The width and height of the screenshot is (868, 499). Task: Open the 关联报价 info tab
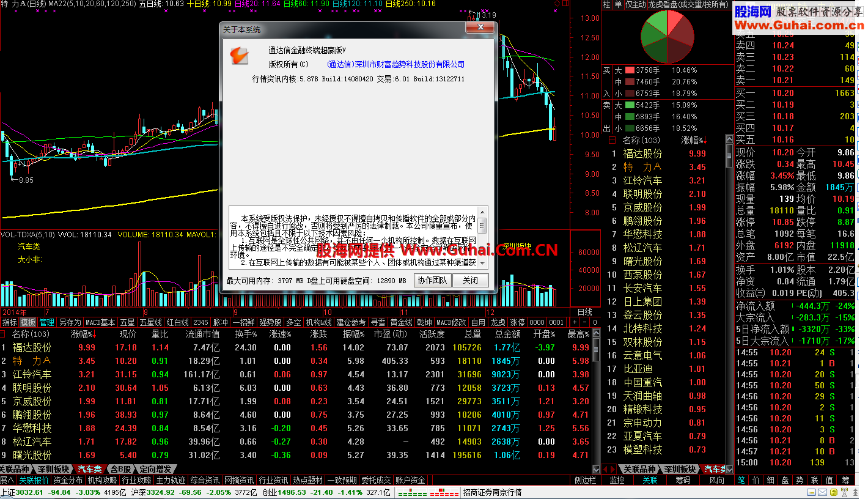[34, 480]
